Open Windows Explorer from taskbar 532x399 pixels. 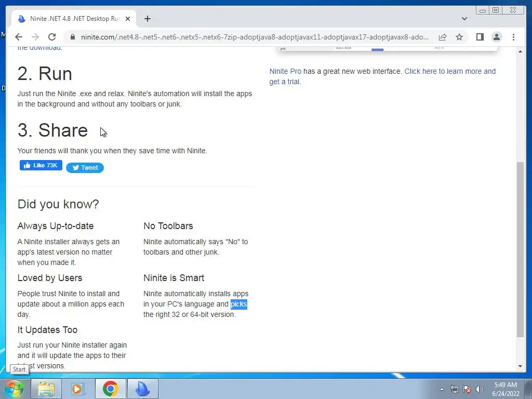click(46, 389)
